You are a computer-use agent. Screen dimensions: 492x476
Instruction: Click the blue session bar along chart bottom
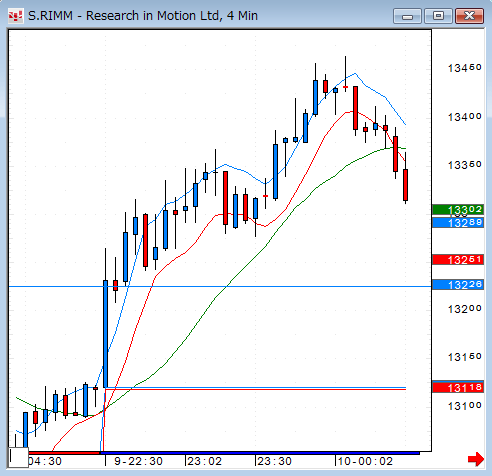260,453
